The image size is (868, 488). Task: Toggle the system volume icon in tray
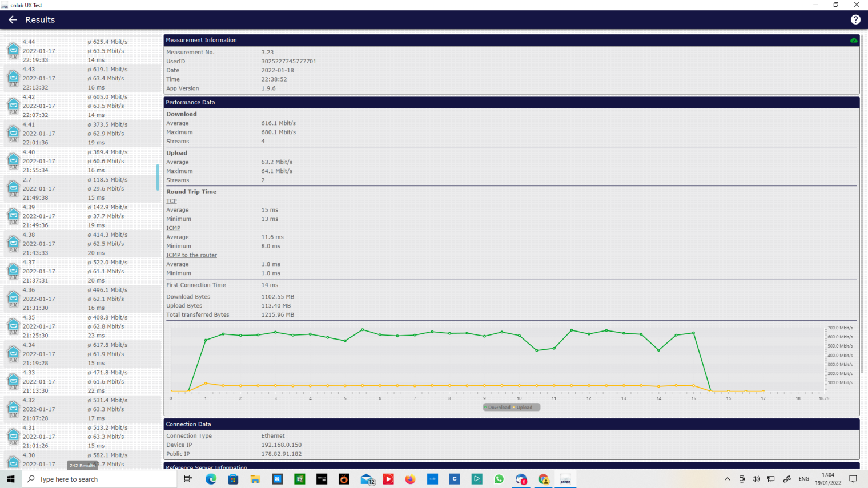tap(756, 479)
